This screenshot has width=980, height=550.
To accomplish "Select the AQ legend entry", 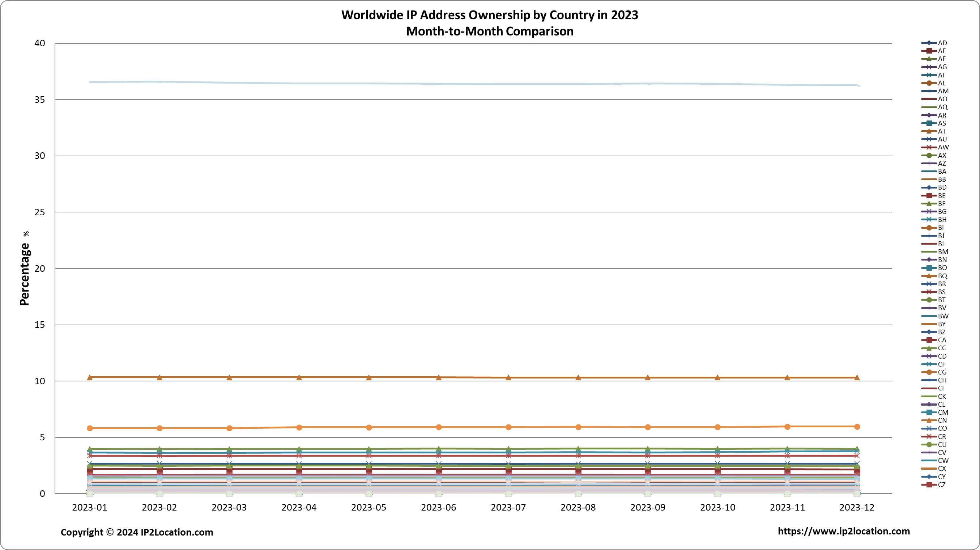I will coord(934,107).
